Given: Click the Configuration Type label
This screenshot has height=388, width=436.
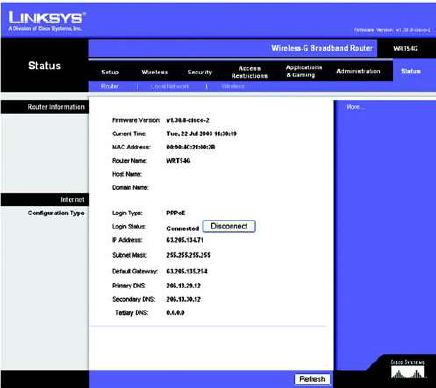Looking at the screenshot, I should (x=56, y=213).
